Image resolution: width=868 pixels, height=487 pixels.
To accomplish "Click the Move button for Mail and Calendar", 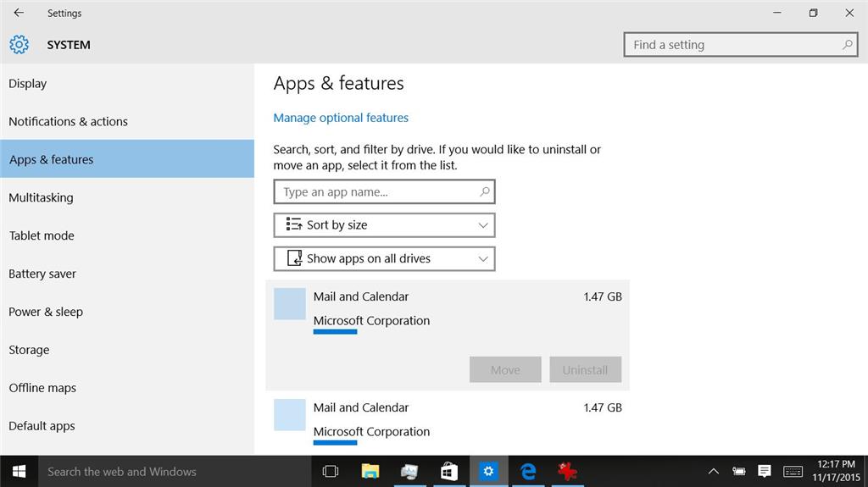I will point(505,369).
